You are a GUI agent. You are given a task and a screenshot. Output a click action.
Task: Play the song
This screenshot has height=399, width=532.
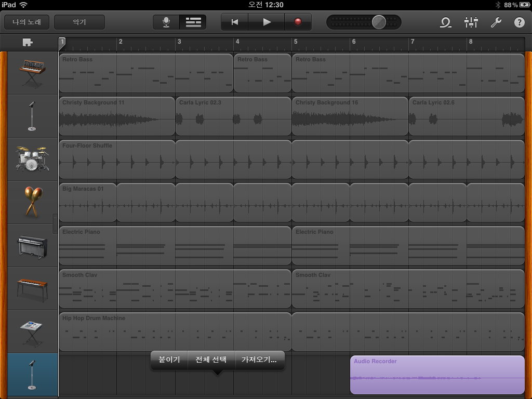tap(267, 22)
